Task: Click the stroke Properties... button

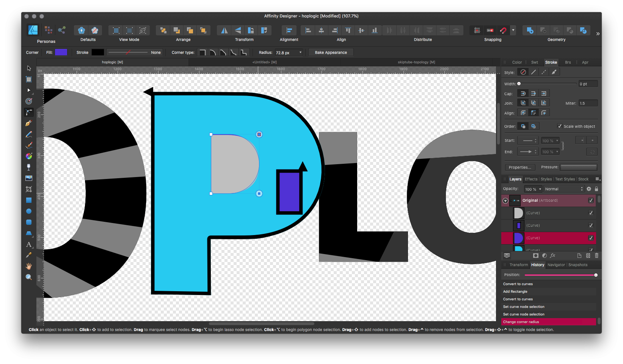Action: click(x=520, y=167)
